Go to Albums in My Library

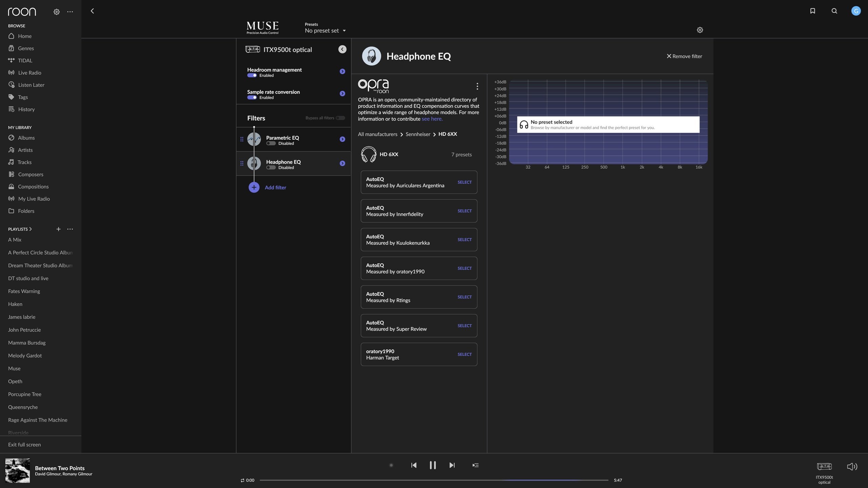(x=26, y=138)
